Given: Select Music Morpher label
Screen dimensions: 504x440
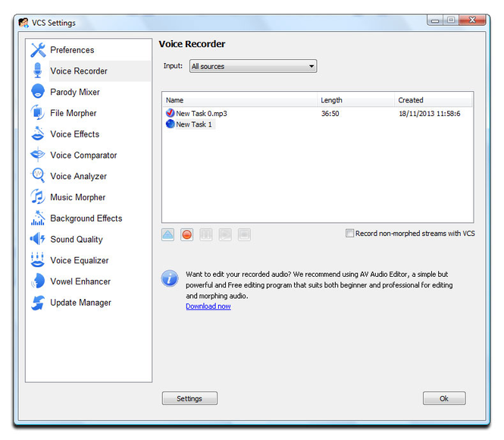Looking at the screenshot, I should pos(78,197).
